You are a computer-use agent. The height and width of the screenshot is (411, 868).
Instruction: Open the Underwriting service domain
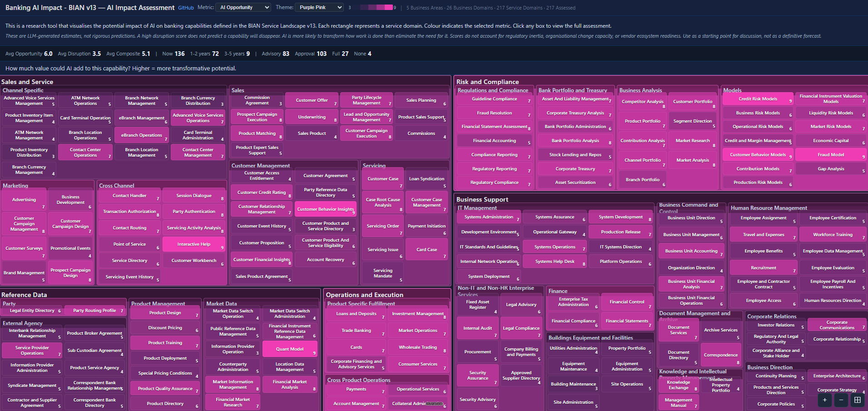(312, 117)
